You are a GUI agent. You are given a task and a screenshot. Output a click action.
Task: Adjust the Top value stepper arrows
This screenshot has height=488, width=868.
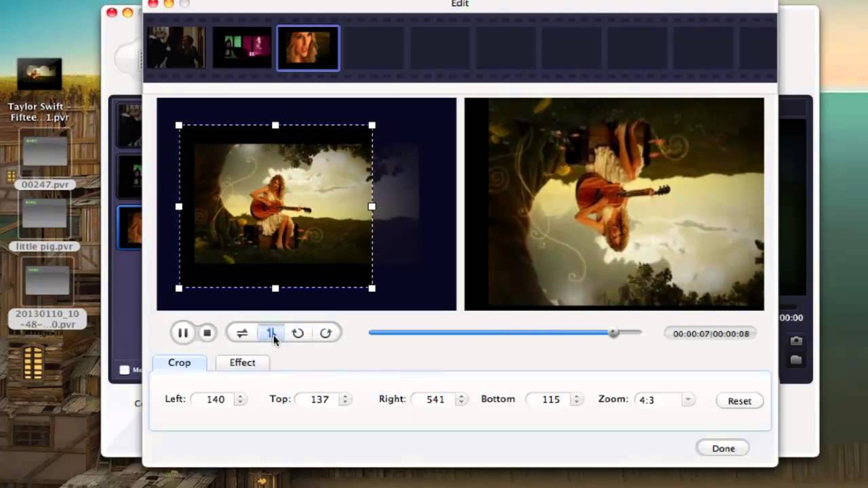[x=344, y=399]
